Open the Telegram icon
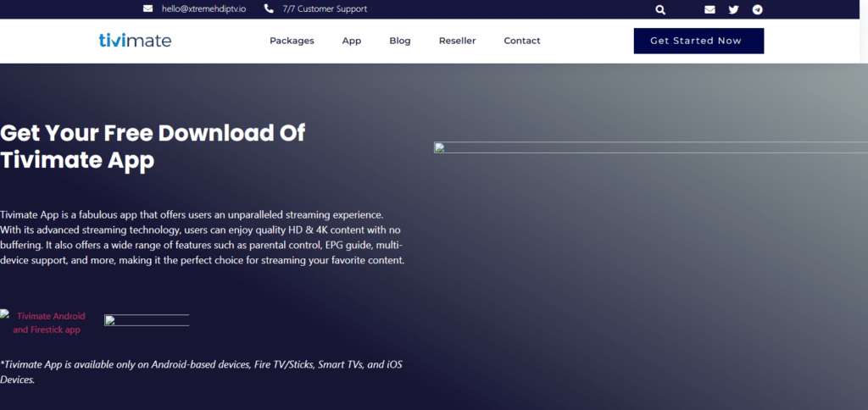 click(x=757, y=9)
